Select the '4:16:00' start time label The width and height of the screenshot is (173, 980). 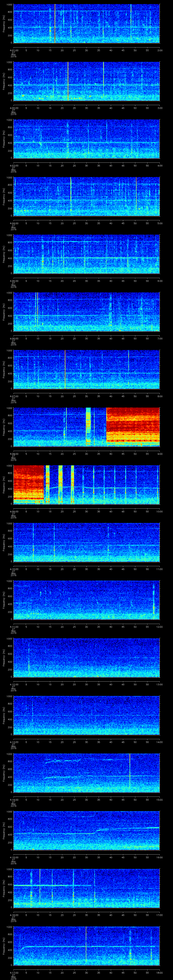14,915
